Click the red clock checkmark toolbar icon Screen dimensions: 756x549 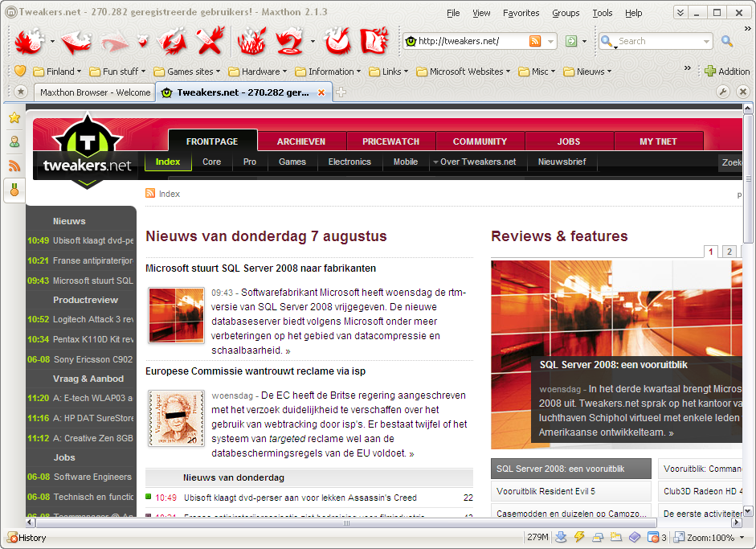pyautogui.click(x=337, y=41)
